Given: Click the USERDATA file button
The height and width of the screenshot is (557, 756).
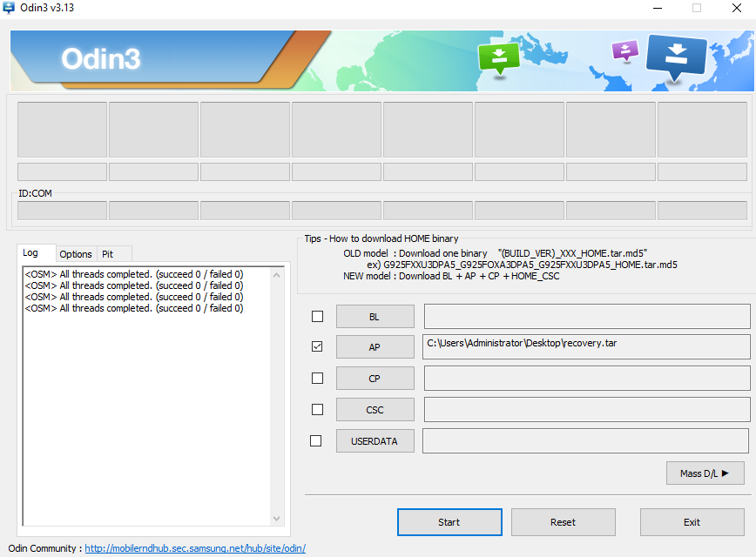Looking at the screenshot, I should (375, 441).
